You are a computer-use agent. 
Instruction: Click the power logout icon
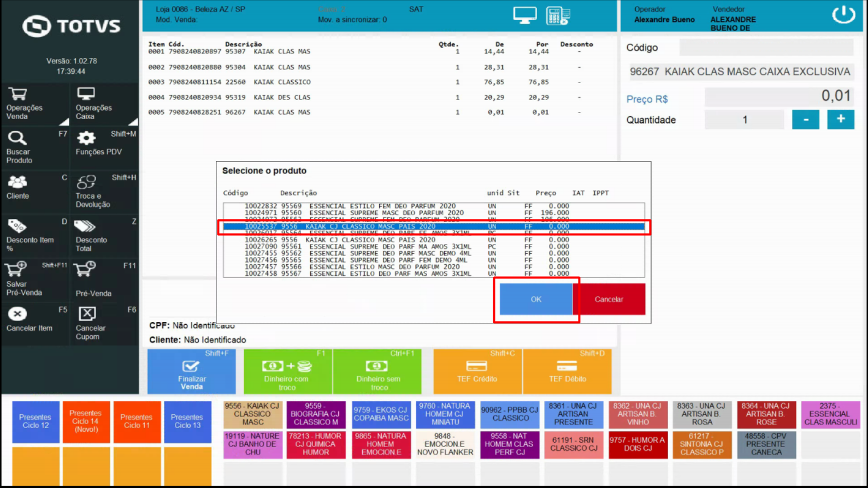pyautogui.click(x=843, y=15)
